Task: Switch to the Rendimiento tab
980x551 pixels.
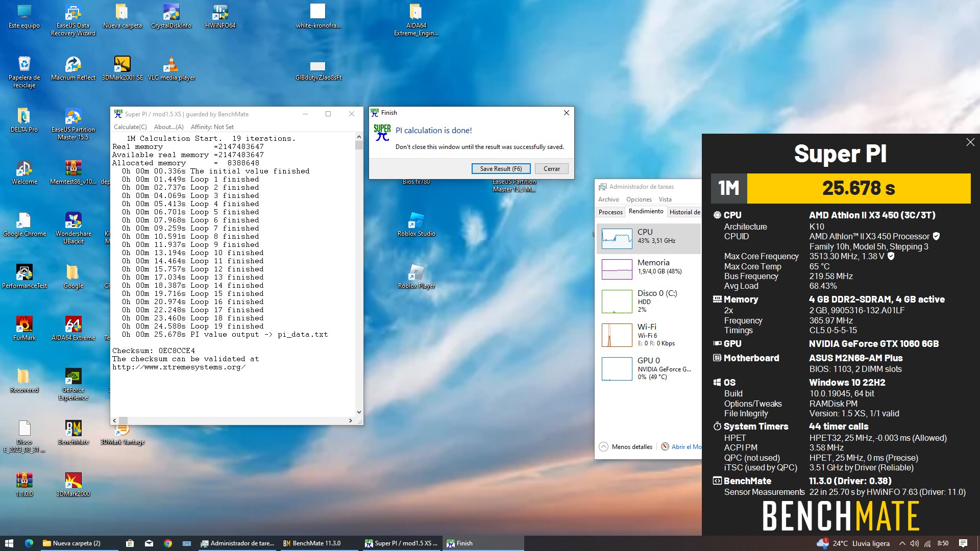Action: tap(646, 211)
